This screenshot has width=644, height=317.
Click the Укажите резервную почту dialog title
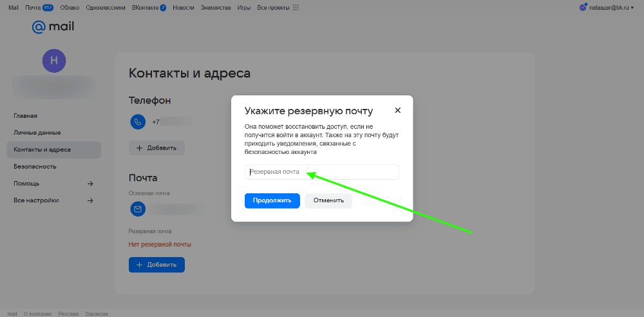tap(308, 111)
